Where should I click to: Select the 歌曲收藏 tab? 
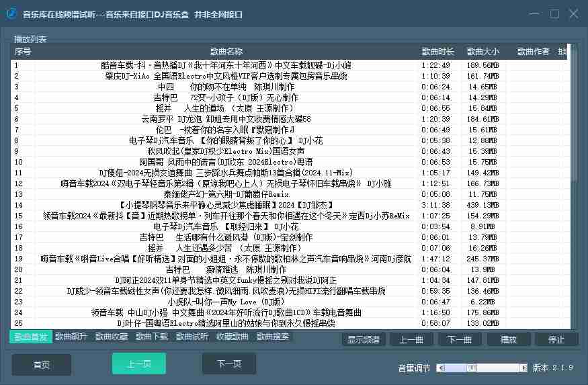point(112,337)
